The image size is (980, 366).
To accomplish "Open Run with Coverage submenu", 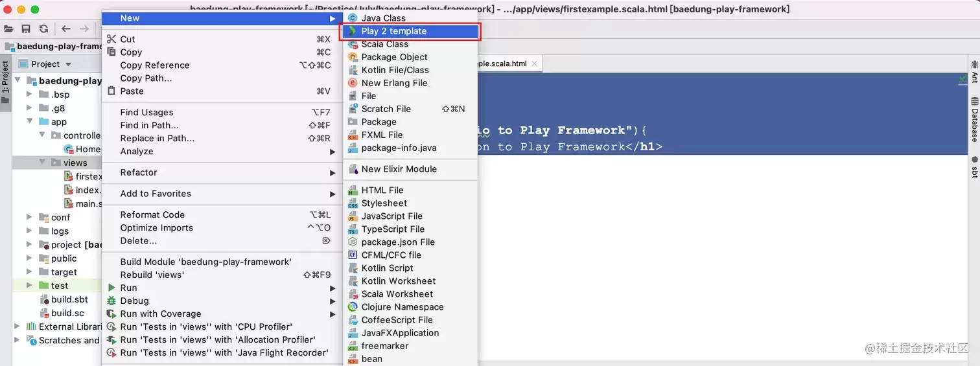I will pyautogui.click(x=222, y=314).
